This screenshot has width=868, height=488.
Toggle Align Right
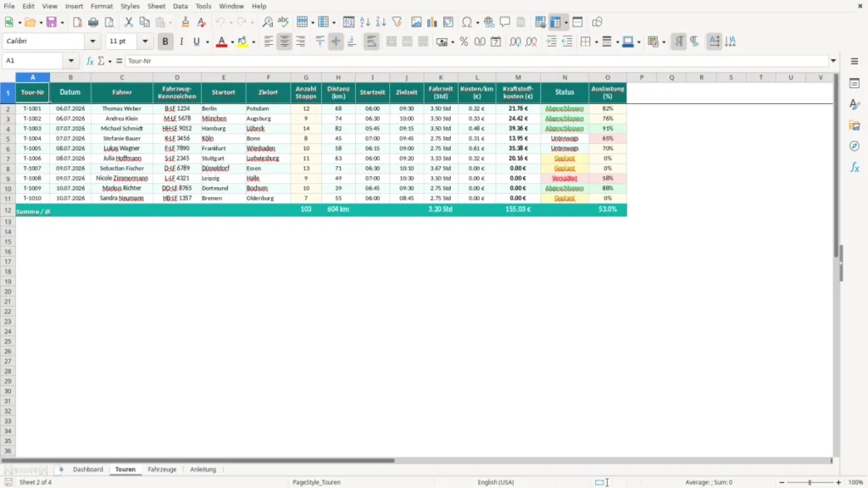pyautogui.click(x=301, y=42)
